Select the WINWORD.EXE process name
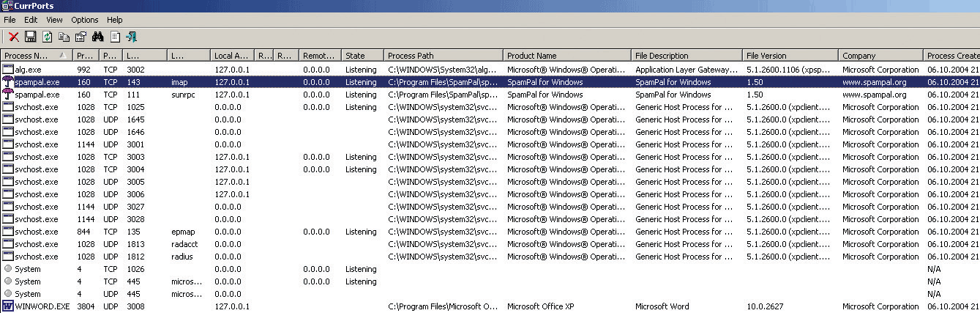Viewport: 980px width, 313px height. tap(42, 306)
